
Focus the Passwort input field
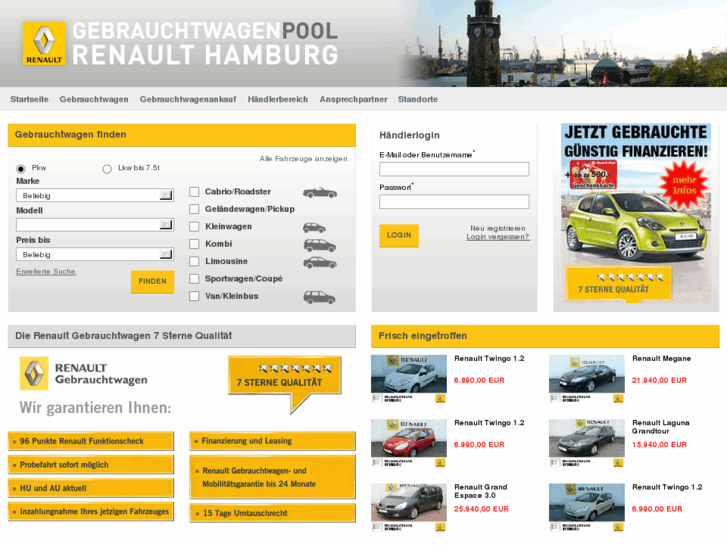click(x=454, y=201)
